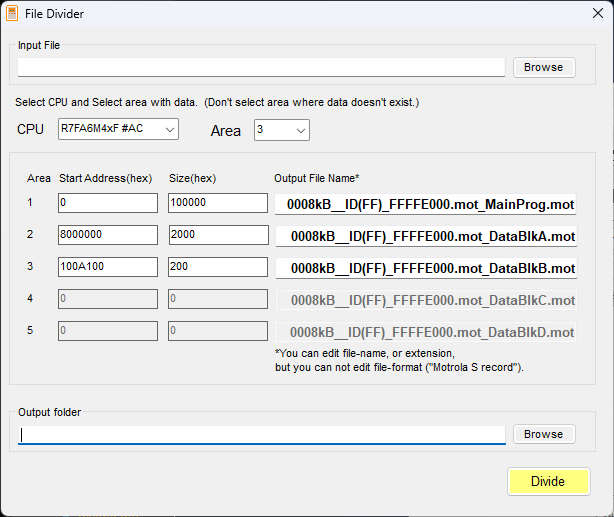614x517 pixels.
Task: Click the File Divider app icon
Action: click(x=12, y=14)
